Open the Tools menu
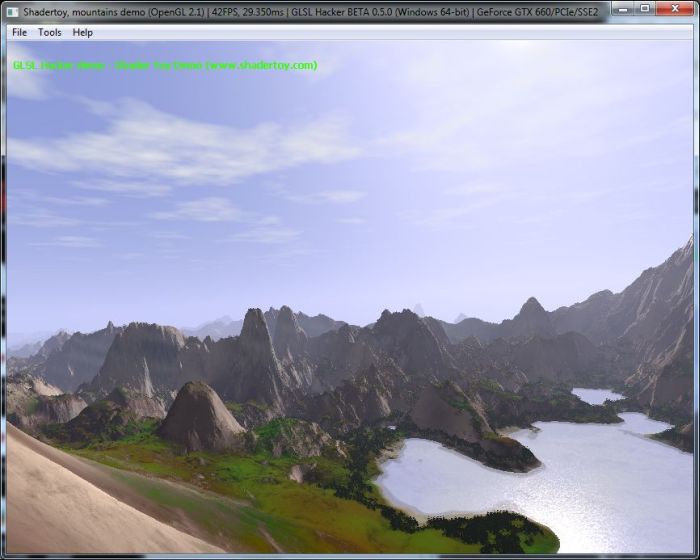The height and width of the screenshot is (560, 700). [50, 32]
